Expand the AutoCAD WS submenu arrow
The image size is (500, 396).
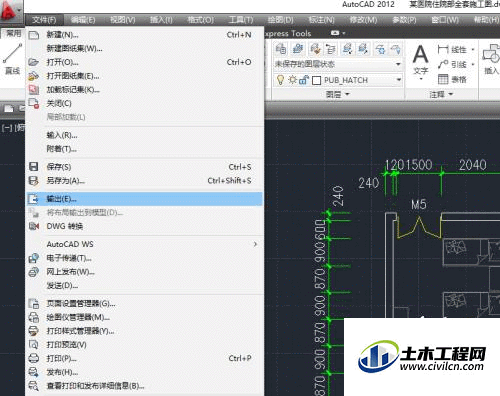[255, 244]
